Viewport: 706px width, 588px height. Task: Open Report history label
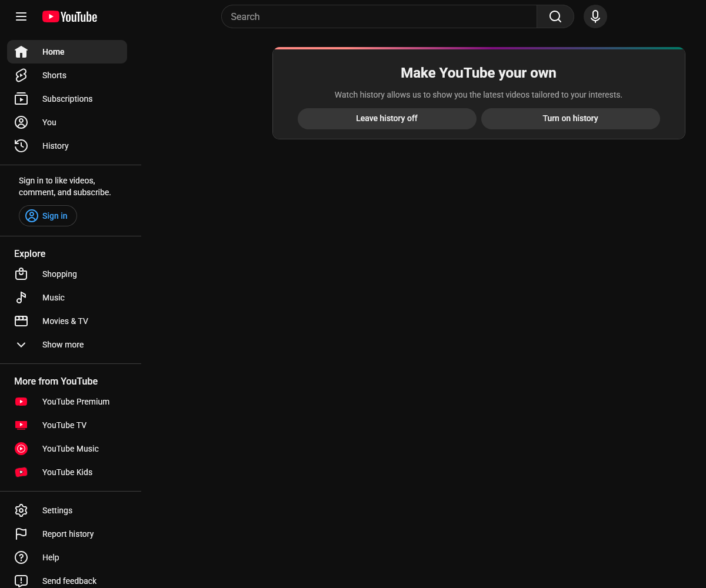(x=68, y=534)
